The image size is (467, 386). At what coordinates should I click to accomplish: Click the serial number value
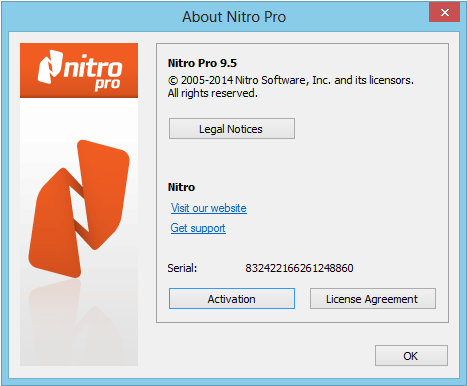(299, 268)
